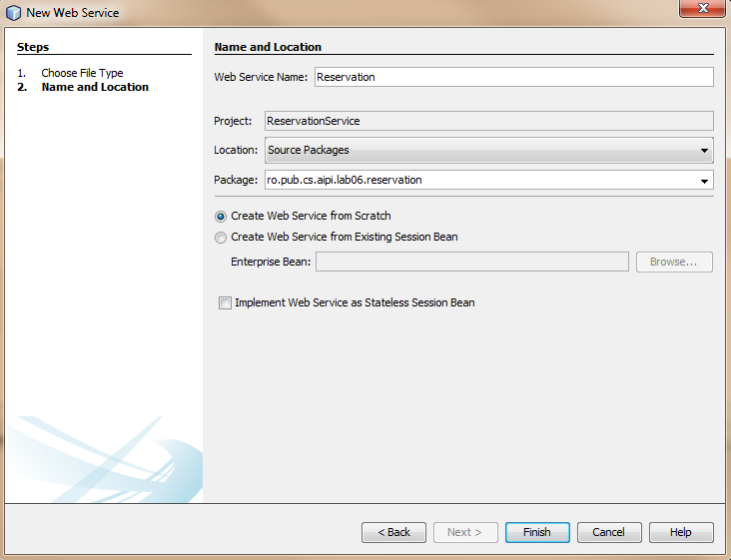Click Finish to create the web service
This screenshot has width=731, height=560.
pos(537,532)
